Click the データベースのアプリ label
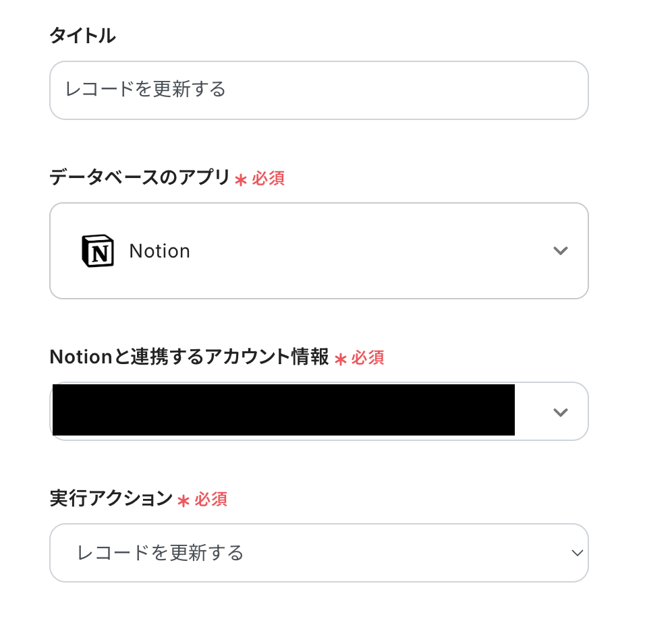 tap(140, 177)
